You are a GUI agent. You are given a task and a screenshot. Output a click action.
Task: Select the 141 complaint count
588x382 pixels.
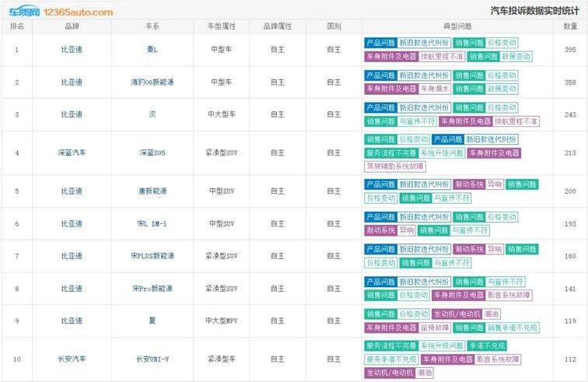[570, 289]
